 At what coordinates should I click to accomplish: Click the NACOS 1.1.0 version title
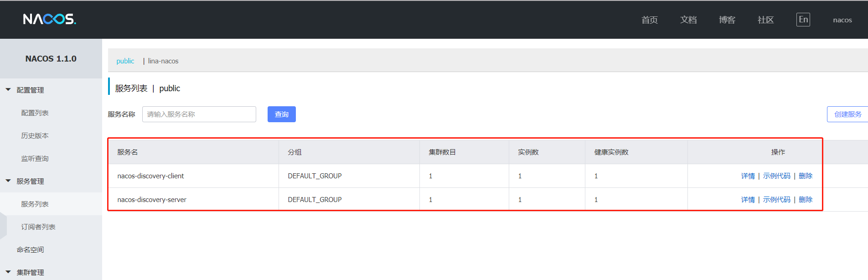(x=51, y=59)
